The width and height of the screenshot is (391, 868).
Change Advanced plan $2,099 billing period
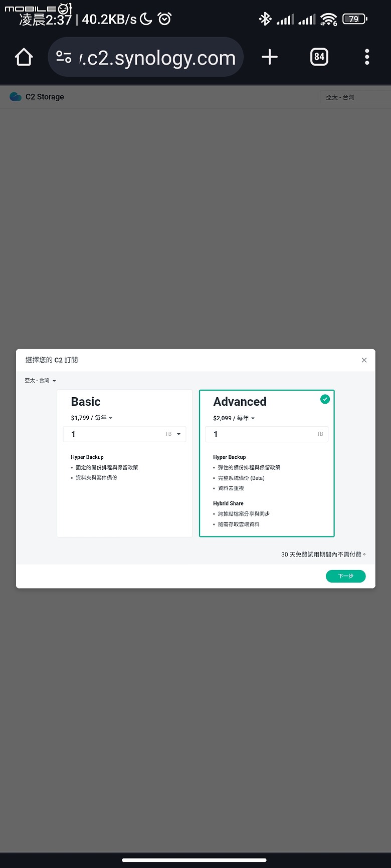(x=234, y=418)
